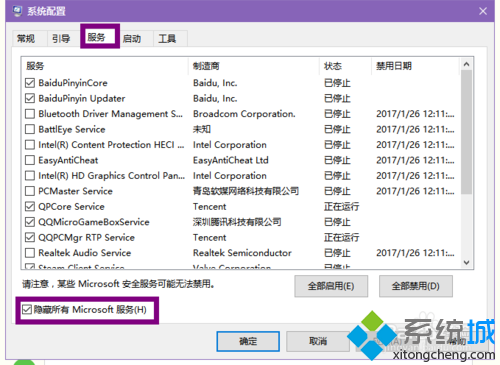Check the EasyAntiCheat service checkbox
Viewport: 500px width, 365px height.
[x=30, y=160]
